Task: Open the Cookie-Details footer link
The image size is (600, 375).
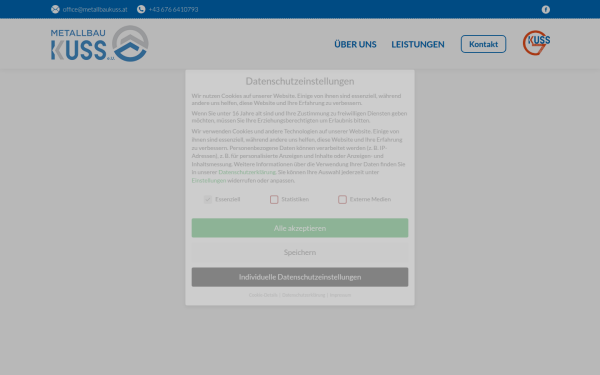Action: point(263,295)
